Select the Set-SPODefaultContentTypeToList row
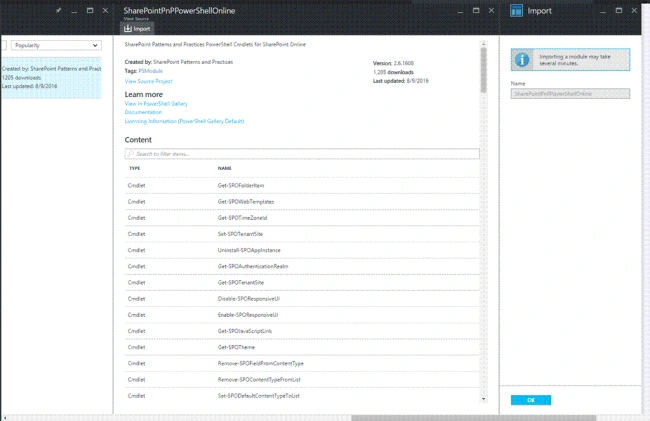This screenshot has width=650, height=421. pos(302,396)
